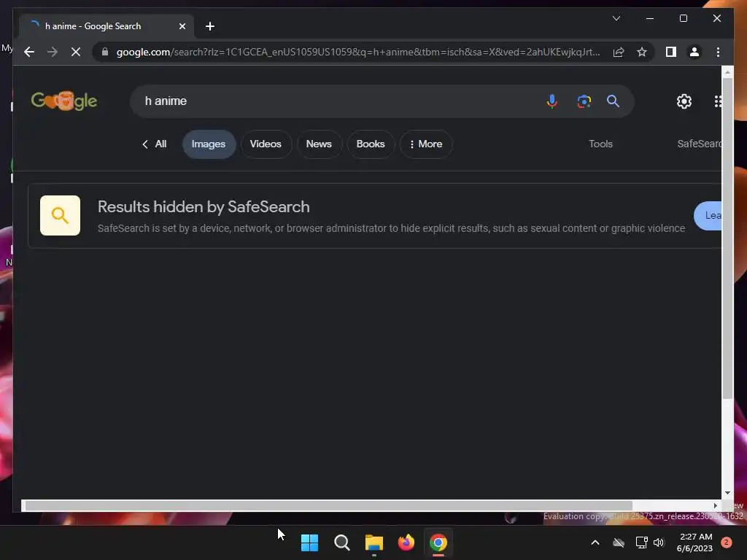This screenshot has width=747, height=560.
Task: Go back to All results
Action: [155, 144]
